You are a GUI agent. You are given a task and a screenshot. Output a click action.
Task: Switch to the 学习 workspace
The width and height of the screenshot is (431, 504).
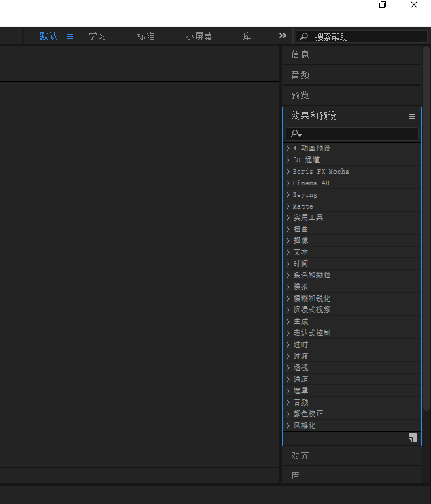(x=97, y=36)
